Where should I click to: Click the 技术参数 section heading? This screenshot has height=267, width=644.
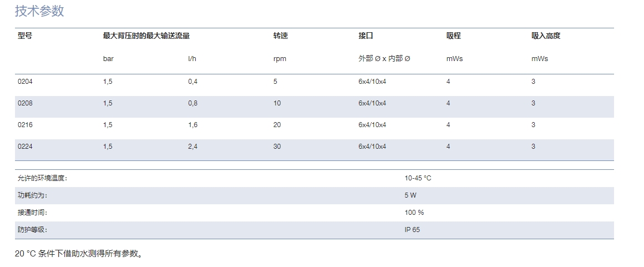pyautogui.click(x=39, y=11)
